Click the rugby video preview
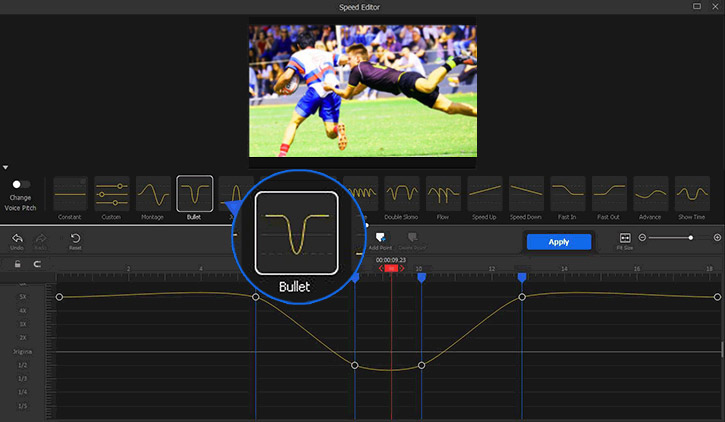 pos(363,91)
